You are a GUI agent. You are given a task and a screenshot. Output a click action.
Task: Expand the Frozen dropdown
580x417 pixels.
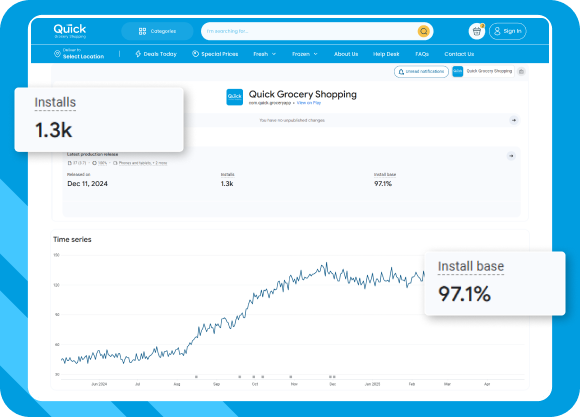coord(305,54)
